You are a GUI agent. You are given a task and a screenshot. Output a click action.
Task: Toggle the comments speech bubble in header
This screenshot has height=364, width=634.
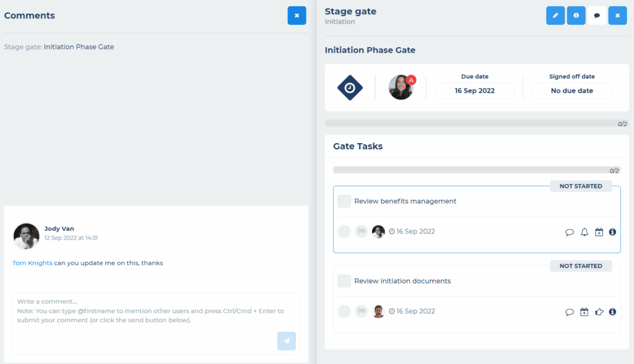[597, 15]
